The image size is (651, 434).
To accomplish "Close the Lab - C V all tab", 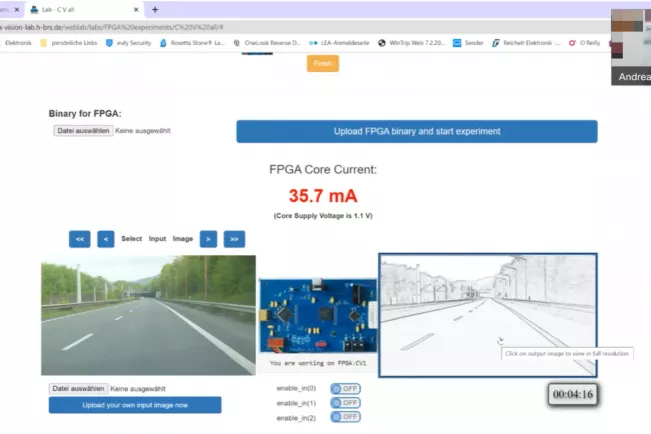I will pyautogui.click(x=135, y=9).
